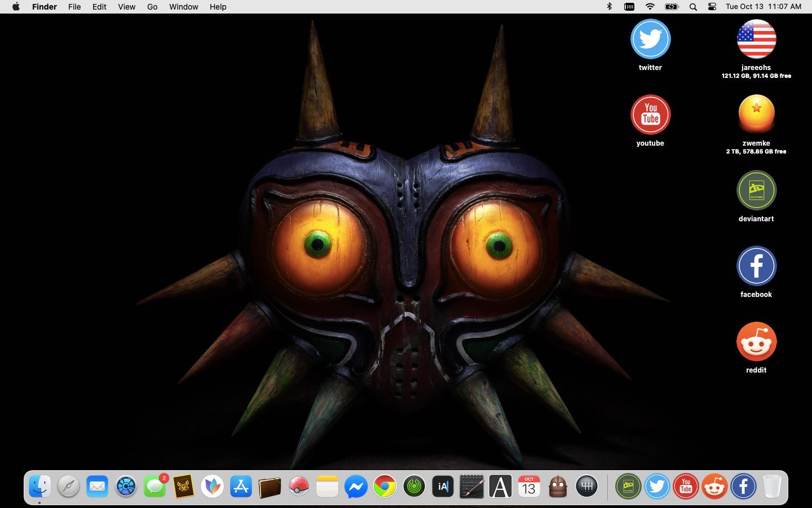812x508 pixels.
Task: Click the Pokeball icon in Dock
Action: pyautogui.click(x=298, y=486)
